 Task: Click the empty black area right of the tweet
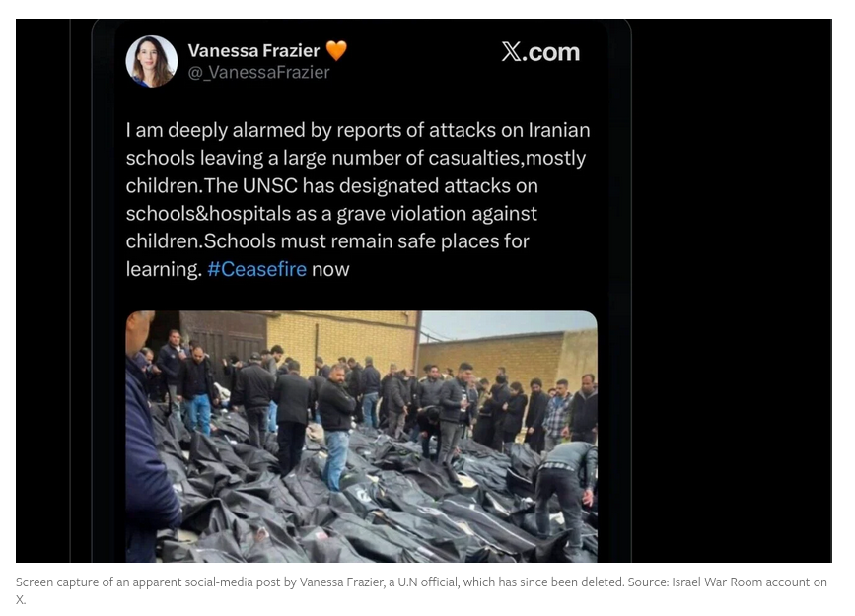(x=731, y=291)
